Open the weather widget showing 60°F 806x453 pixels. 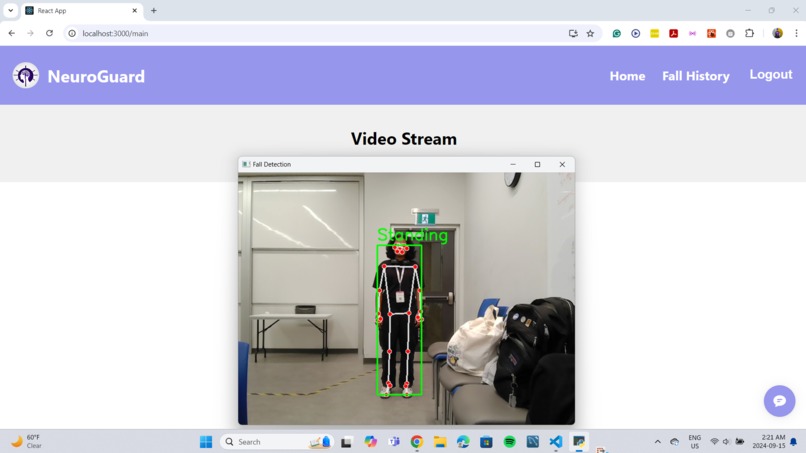click(x=27, y=442)
